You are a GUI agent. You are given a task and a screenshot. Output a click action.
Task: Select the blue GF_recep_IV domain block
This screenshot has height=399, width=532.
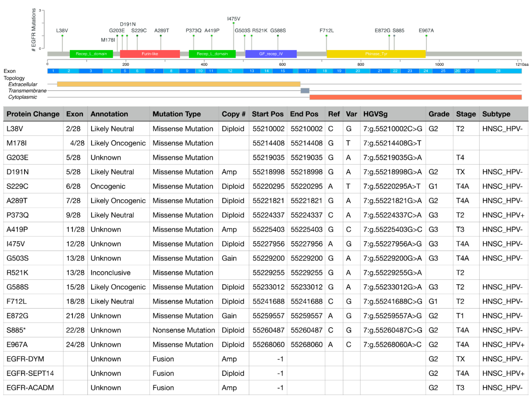tap(271, 54)
